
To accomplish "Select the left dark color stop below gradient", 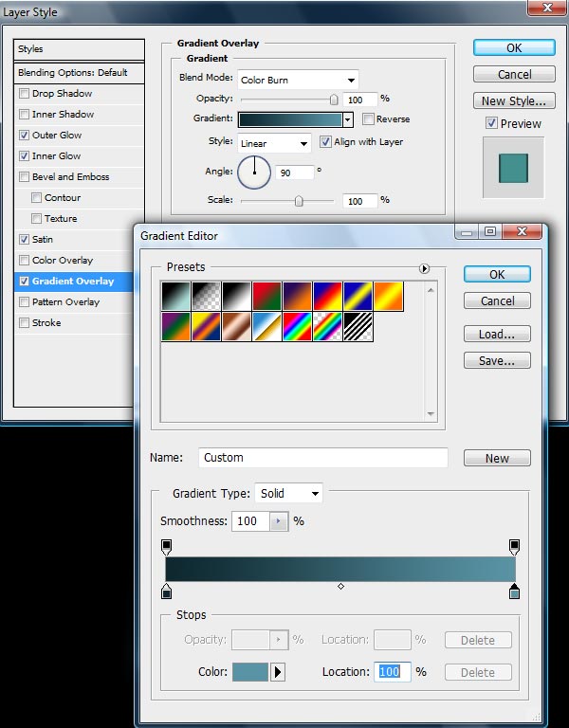I will [166, 591].
